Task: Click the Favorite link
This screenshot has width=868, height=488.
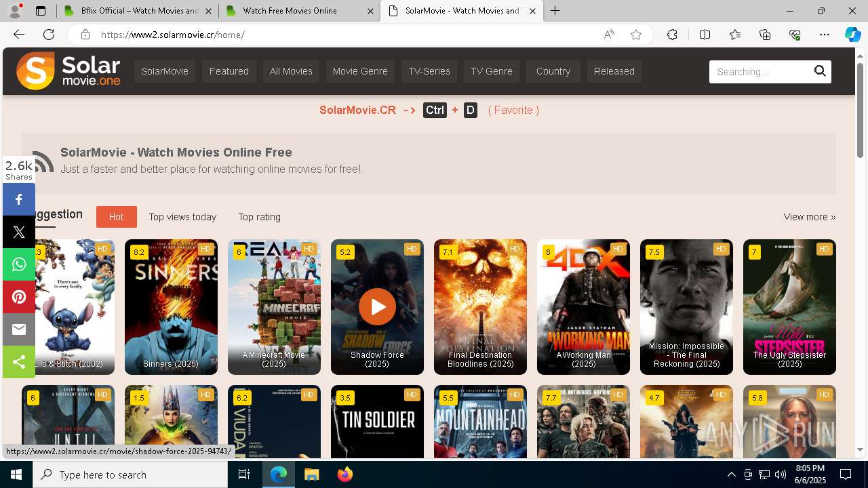Action: 513,110
